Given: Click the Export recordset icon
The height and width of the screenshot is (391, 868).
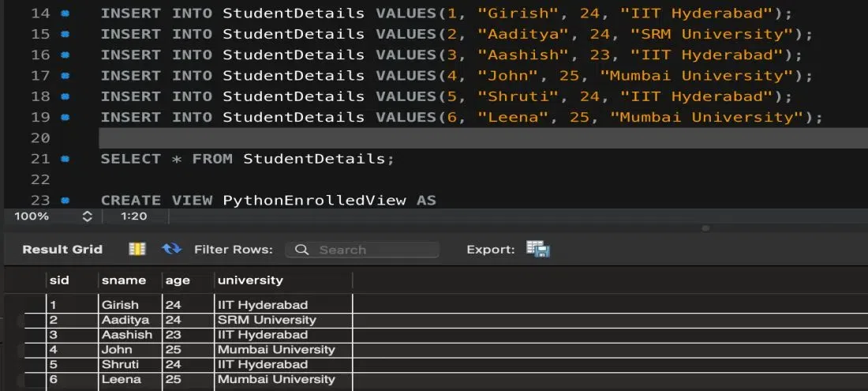Looking at the screenshot, I should [x=538, y=249].
